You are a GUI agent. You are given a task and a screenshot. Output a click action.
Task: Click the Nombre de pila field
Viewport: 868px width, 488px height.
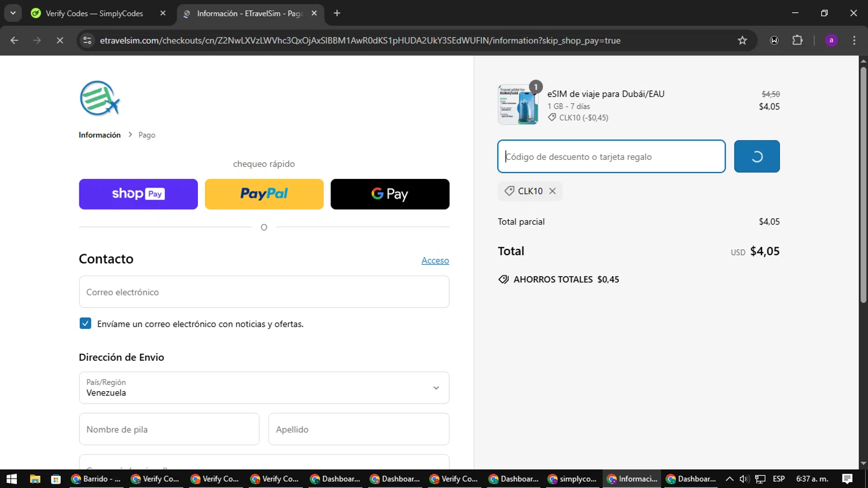pyautogui.click(x=169, y=429)
